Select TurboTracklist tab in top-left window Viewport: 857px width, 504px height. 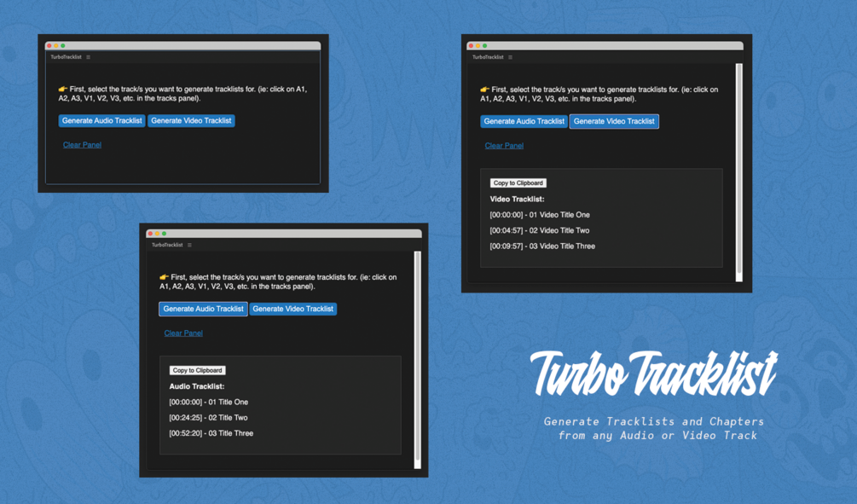[67, 57]
